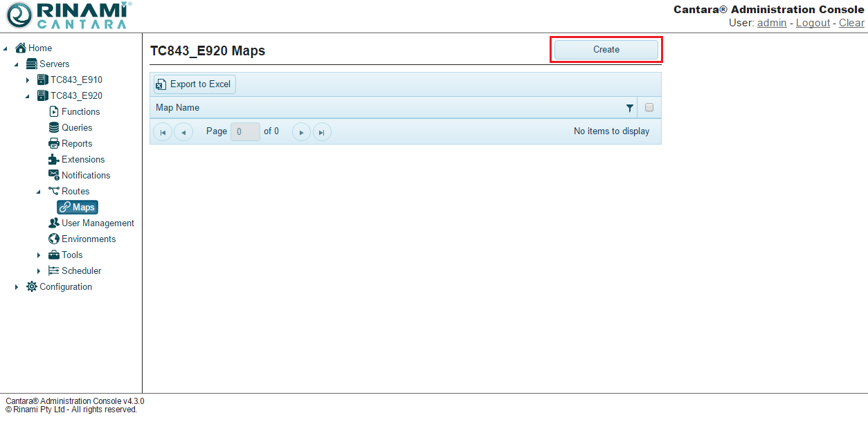The image size is (868, 422).
Task: Open the Map Name column filter
Action: click(629, 108)
